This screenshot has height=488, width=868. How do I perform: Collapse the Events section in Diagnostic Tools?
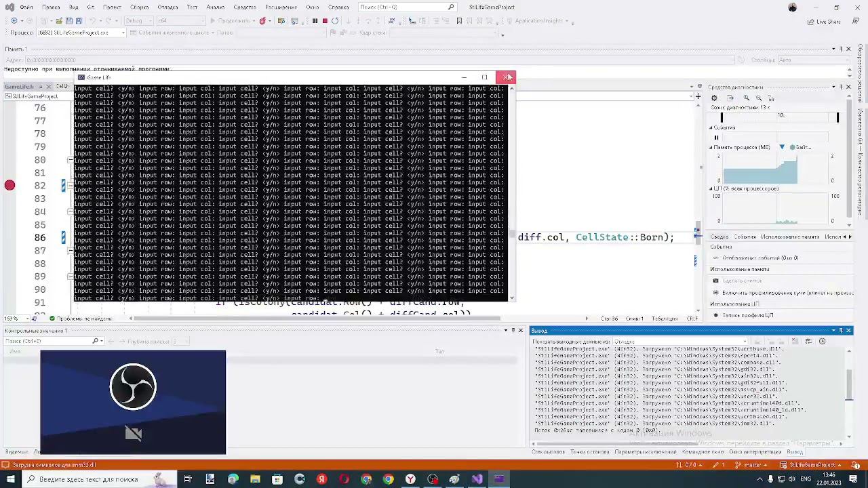click(x=711, y=127)
